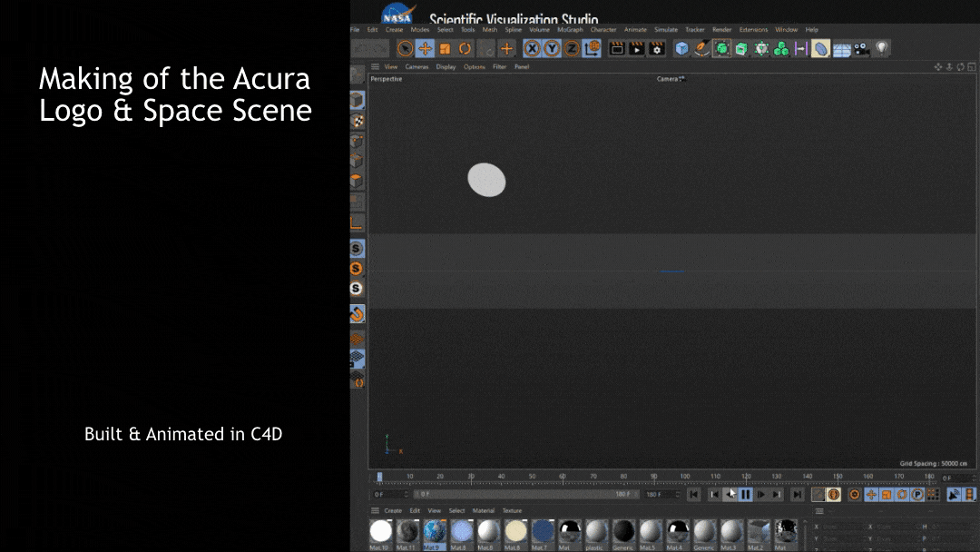Go to end of animation
This screenshot has width=980, height=552.
[x=798, y=495]
